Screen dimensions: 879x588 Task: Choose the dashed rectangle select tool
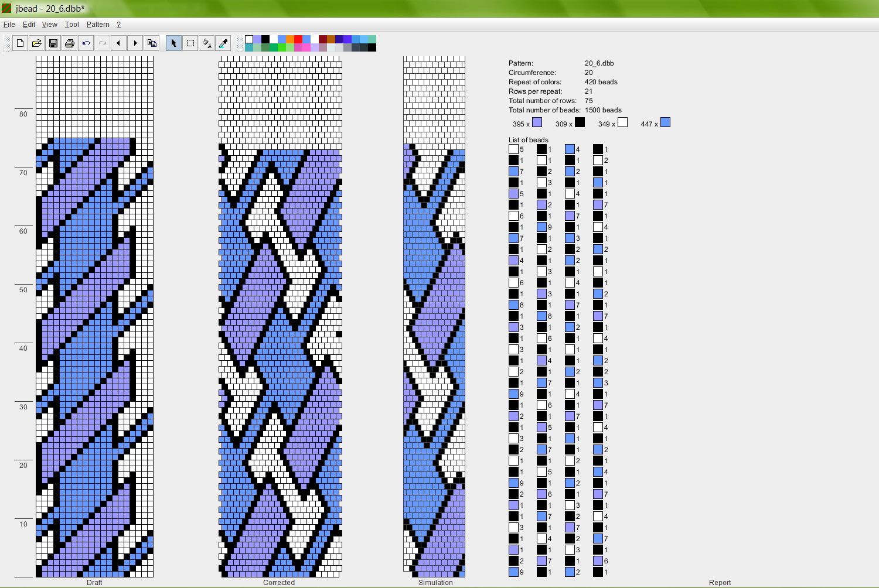190,43
